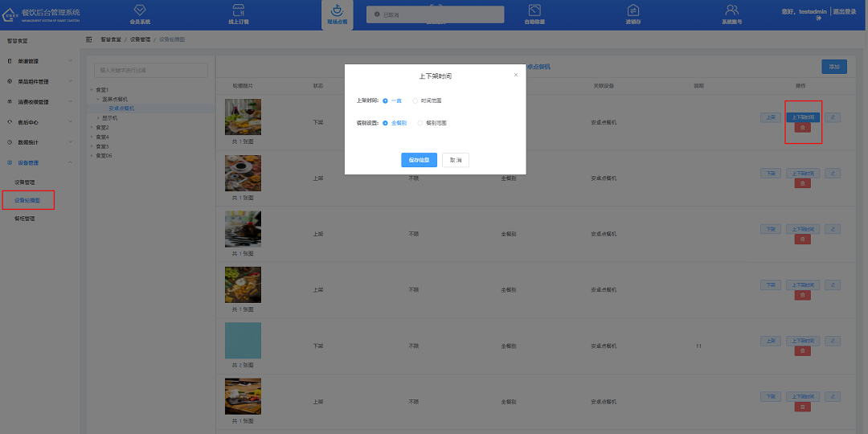The width and height of the screenshot is (868, 434).
Task: Click the 会员系统 icon in top navigation
Action: point(140,10)
